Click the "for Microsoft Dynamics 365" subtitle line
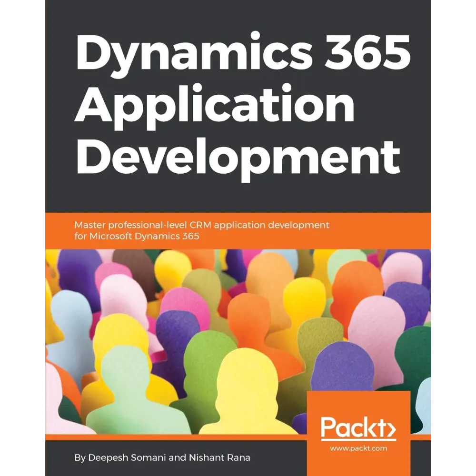476x476 pixels. (136, 236)
